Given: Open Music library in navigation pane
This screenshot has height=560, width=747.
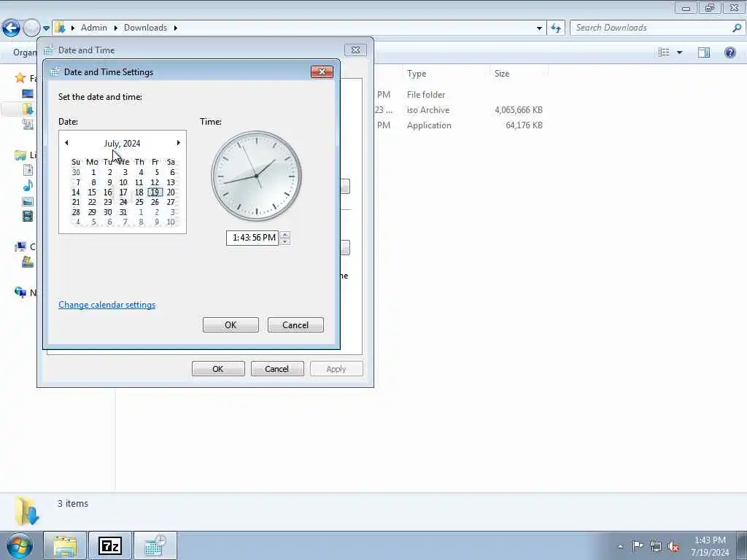Looking at the screenshot, I should pyautogui.click(x=28, y=186).
